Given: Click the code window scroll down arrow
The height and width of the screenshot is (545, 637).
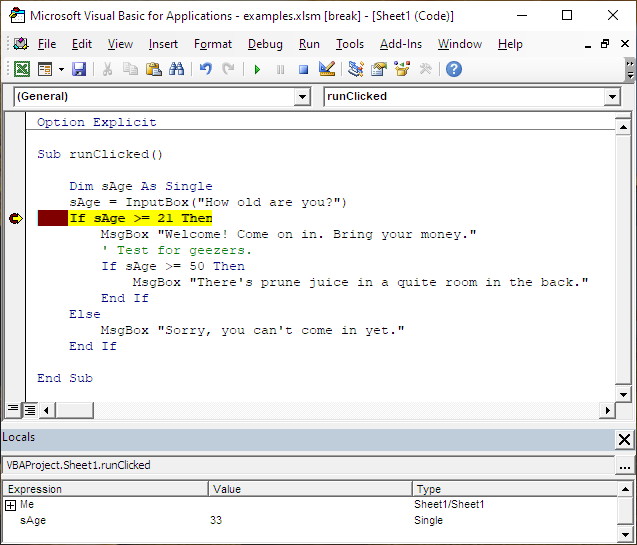Looking at the screenshot, I should click(x=623, y=394).
